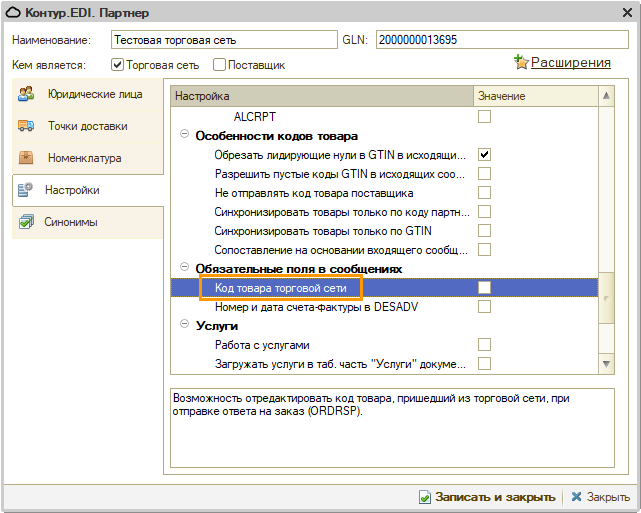The height and width of the screenshot is (513, 641).
Task: Click the star icon beside Расширения
Action: (x=521, y=63)
